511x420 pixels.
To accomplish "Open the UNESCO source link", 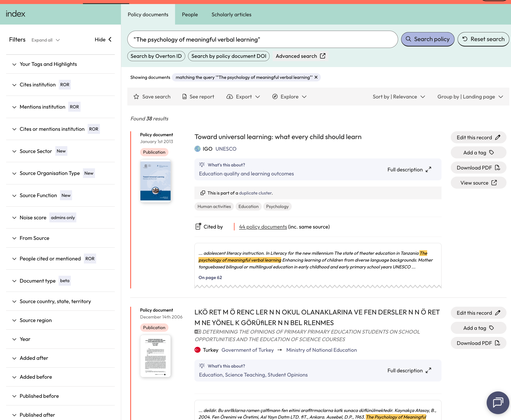I will (x=226, y=148).
